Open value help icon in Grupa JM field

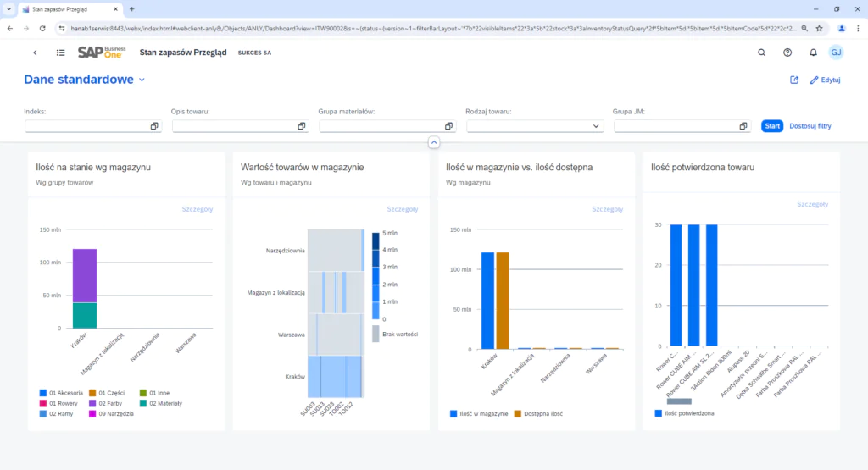(x=743, y=126)
